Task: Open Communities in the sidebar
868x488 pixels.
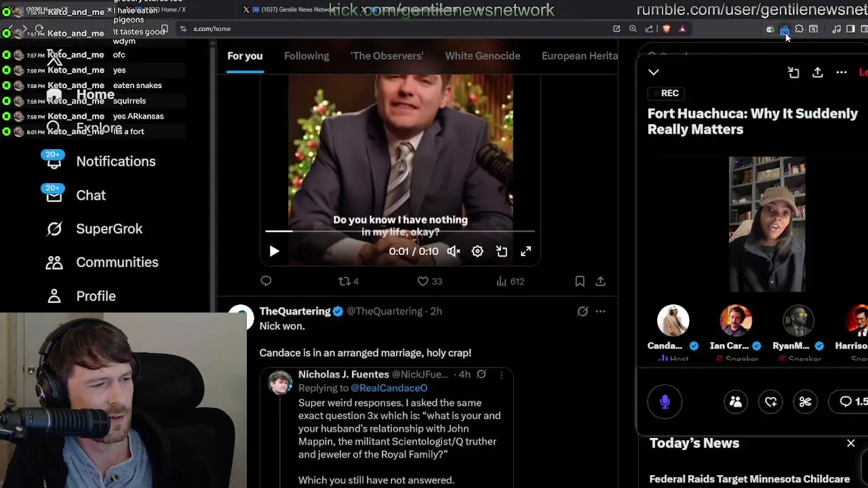Action: click(x=102, y=262)
